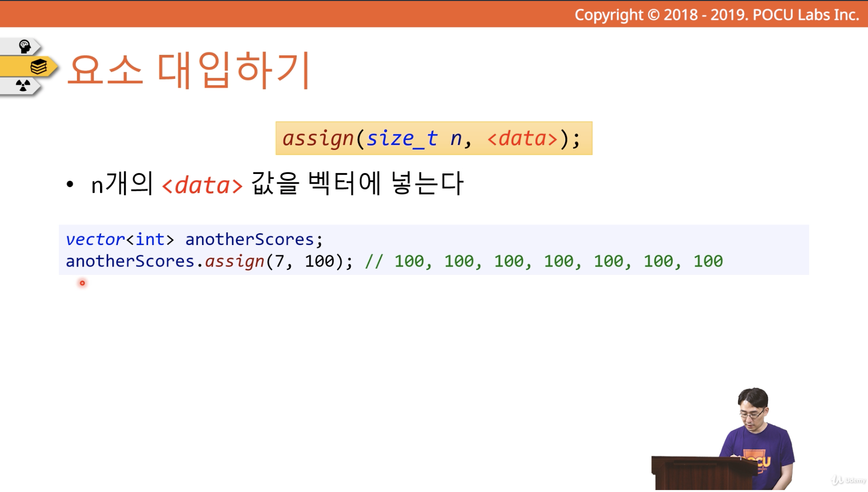Click the instructor video thumbnail
This screenshot has height=492, width=868.
723,439
